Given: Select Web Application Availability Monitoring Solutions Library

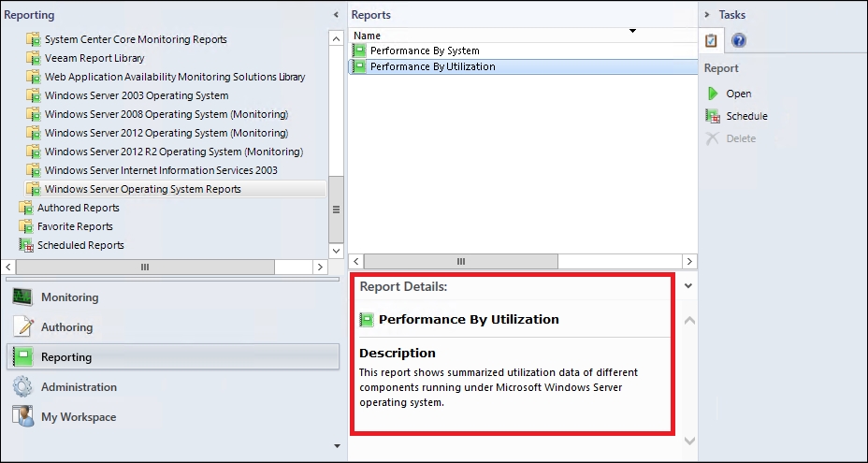Looking at the screenshot, I should [x=175, y=77].
